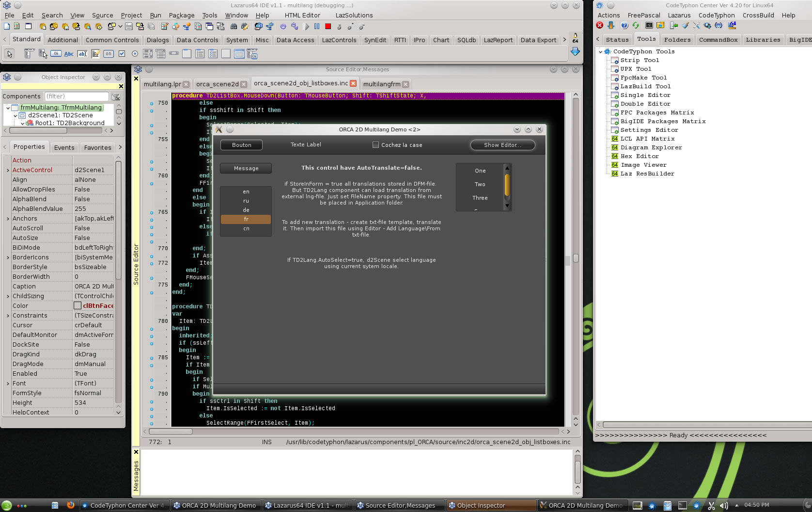Select the TScrollBar component icon
This screenshot has width=812, height=512.
click(x=174, y=54)
